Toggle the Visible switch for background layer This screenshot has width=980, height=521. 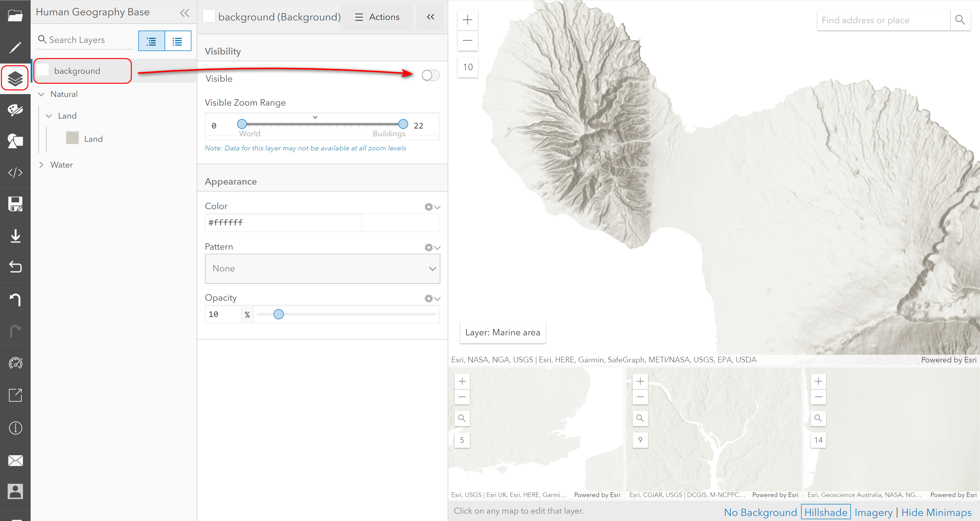(x=430, y=75)
